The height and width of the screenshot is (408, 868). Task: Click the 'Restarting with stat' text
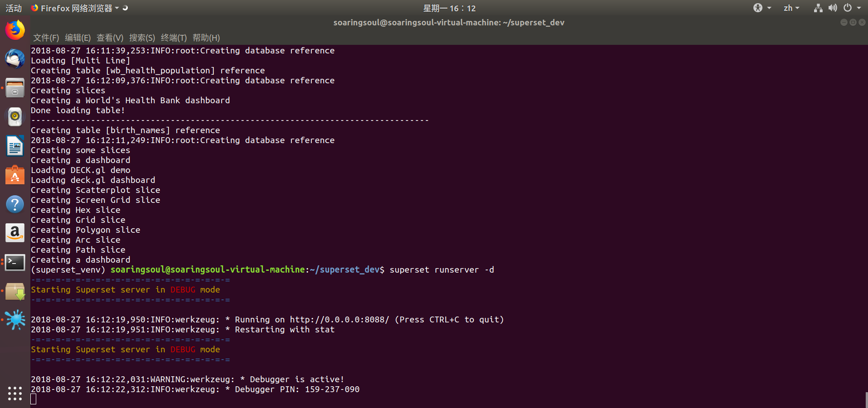[x=285, y=330]
